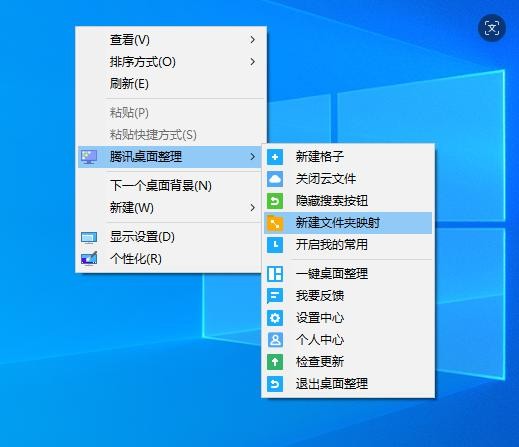The image size is (519, 447).
Task: Run 一键桌面整理
Action: point(348,274)
